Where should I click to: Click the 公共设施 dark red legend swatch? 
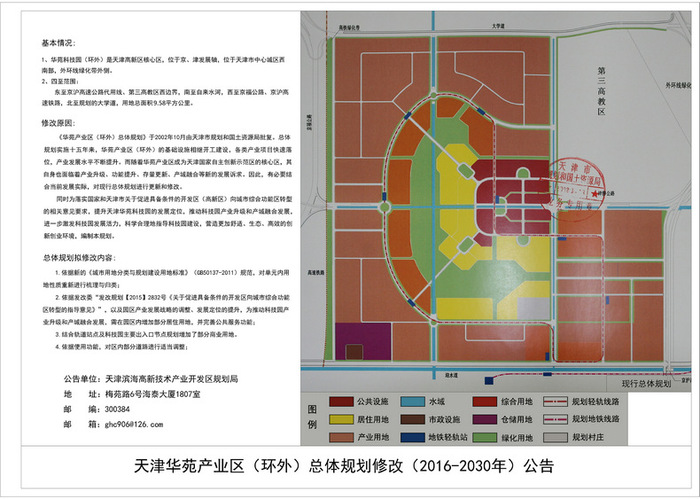341,401
